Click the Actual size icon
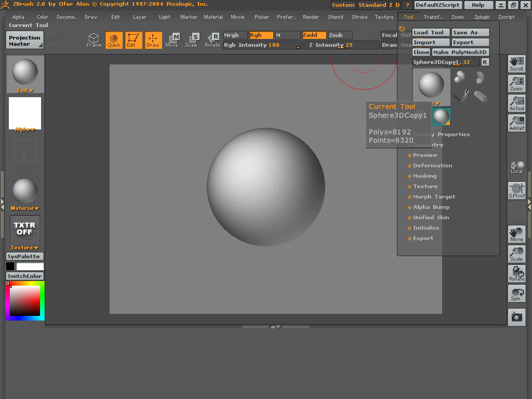This screenshot has height=399, width=532. point(517,103)
